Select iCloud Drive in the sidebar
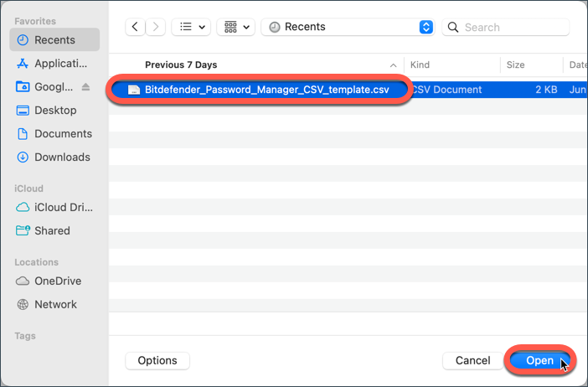This screenshot has height=387, width=588. click(x=54, y=207)
